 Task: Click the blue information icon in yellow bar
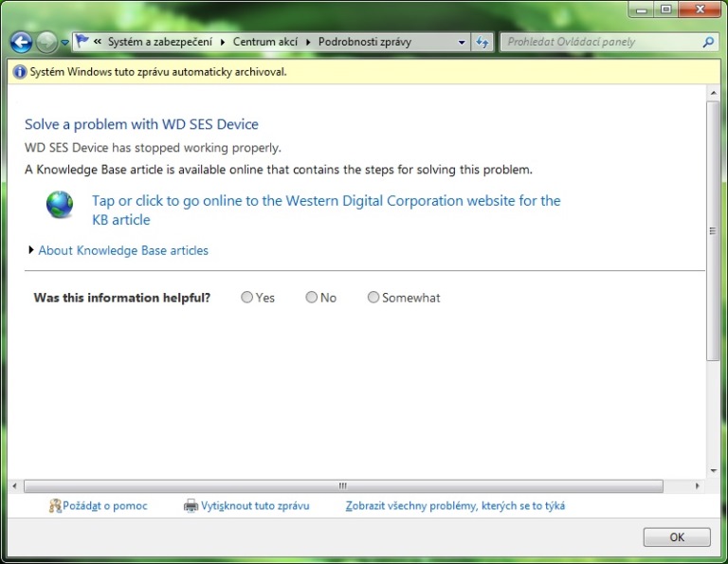(20, 72)
